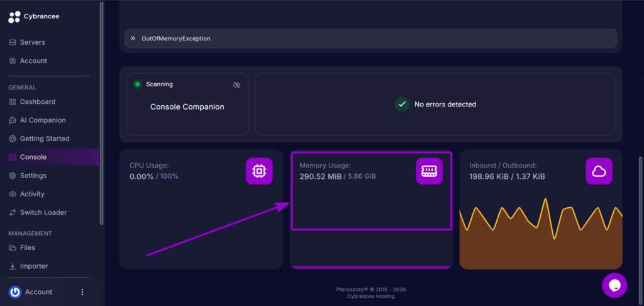Click the Memory Usage label
Viewport: 644px width, 306px height.
325,166
